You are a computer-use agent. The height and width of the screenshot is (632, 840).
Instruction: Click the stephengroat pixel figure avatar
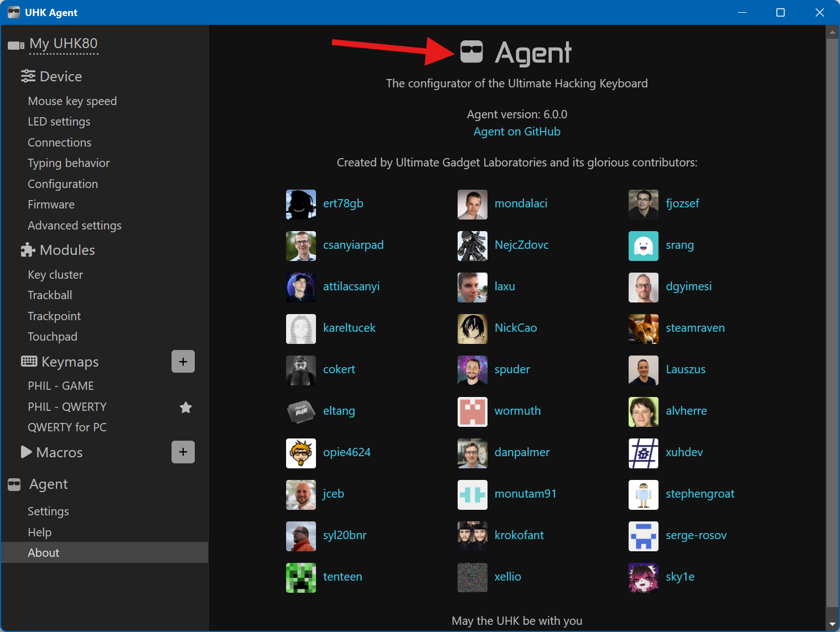tap(644, 495)
